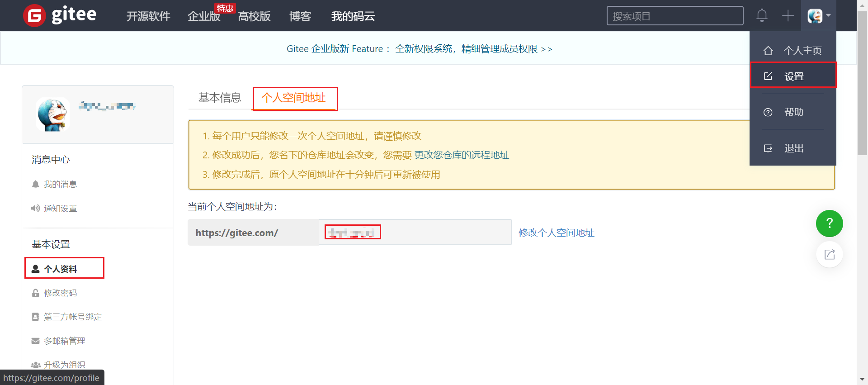868x385 pixels.
Task: Open the notification bell icon
Action: 762,16
